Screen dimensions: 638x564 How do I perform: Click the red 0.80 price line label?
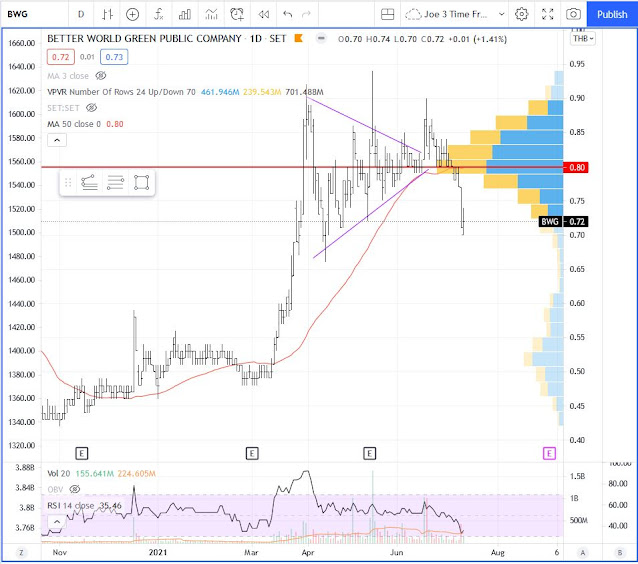(576, 167)
